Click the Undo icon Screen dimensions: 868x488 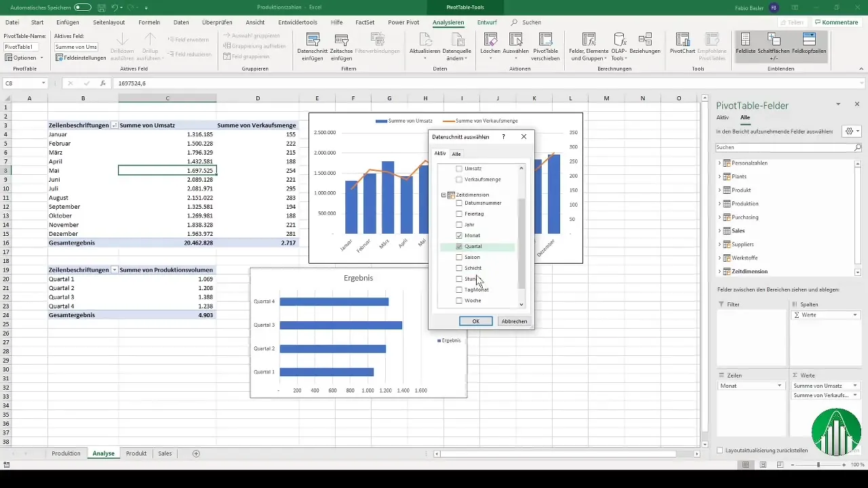coord(116,7)
